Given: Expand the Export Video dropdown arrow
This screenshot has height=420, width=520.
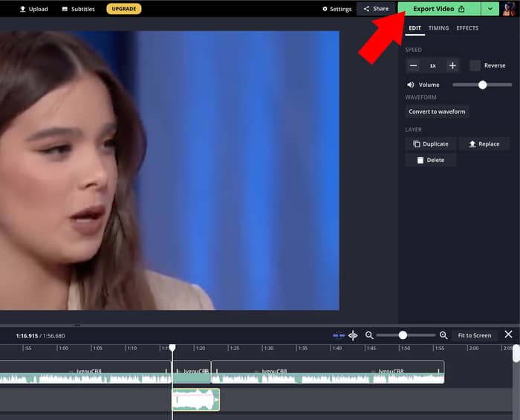Looking at the screenshot, I should (490, 9).
